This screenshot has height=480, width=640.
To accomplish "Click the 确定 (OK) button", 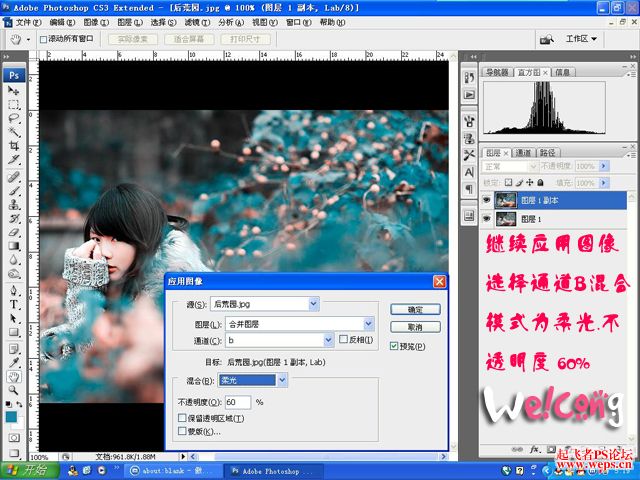I will point(415,309).
